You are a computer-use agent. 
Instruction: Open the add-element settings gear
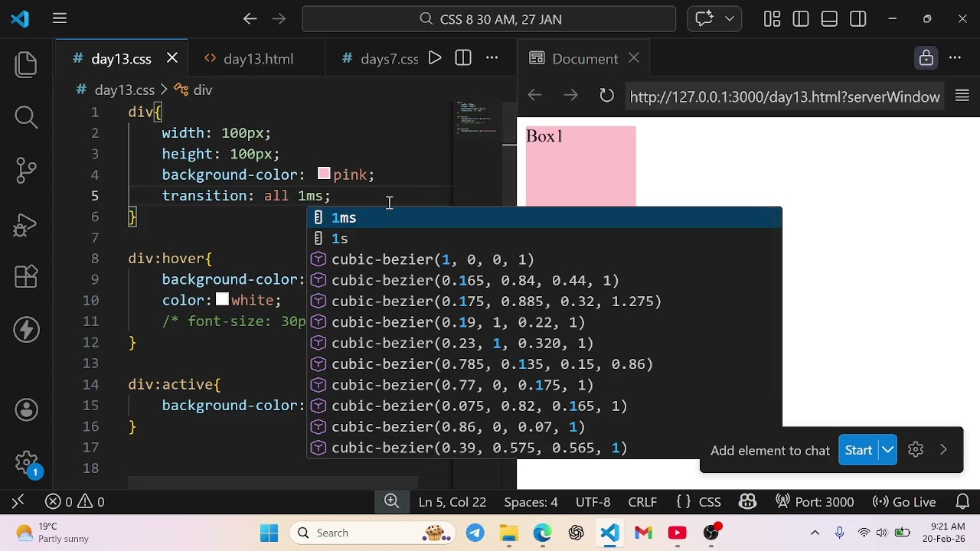(x=916, y=450)
